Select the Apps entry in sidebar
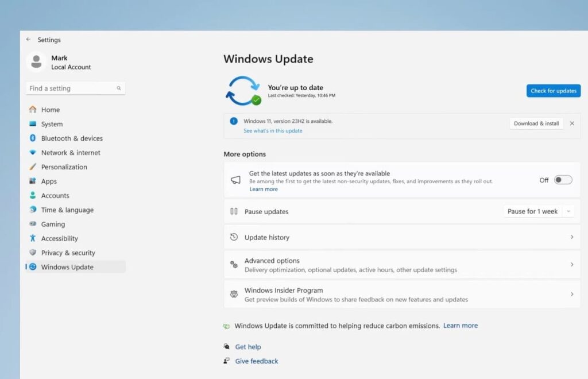 coord(49,181)
